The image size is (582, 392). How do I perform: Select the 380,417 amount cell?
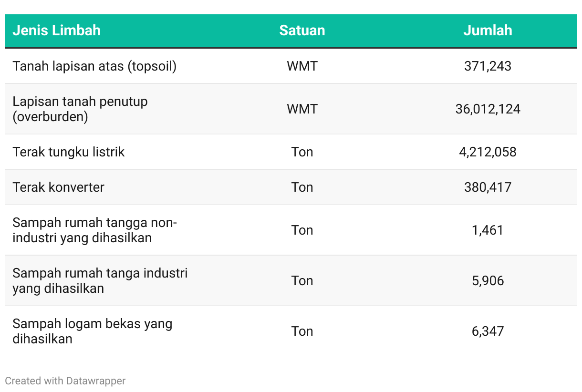[x=488, y=187]
